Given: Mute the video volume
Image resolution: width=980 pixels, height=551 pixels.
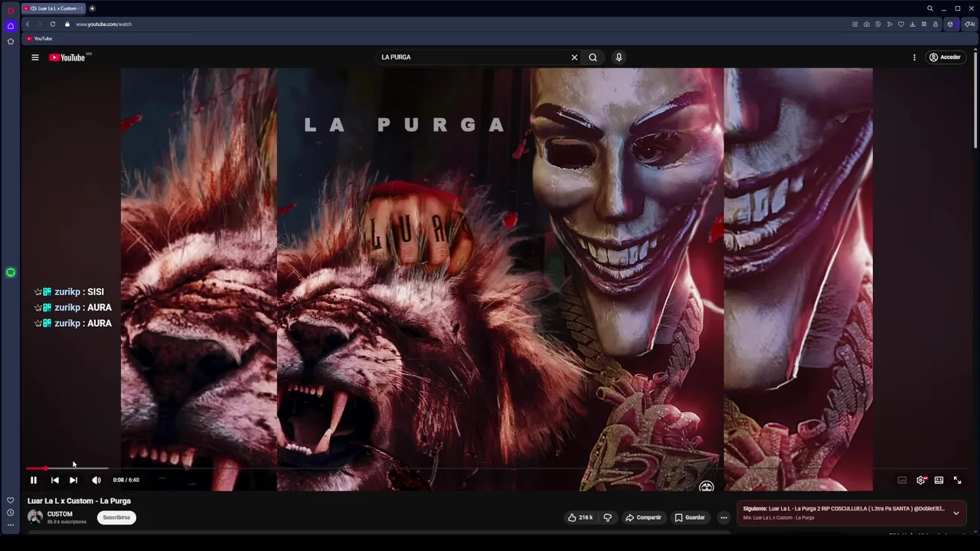Looking at the screenshot, I should point(96,480).
